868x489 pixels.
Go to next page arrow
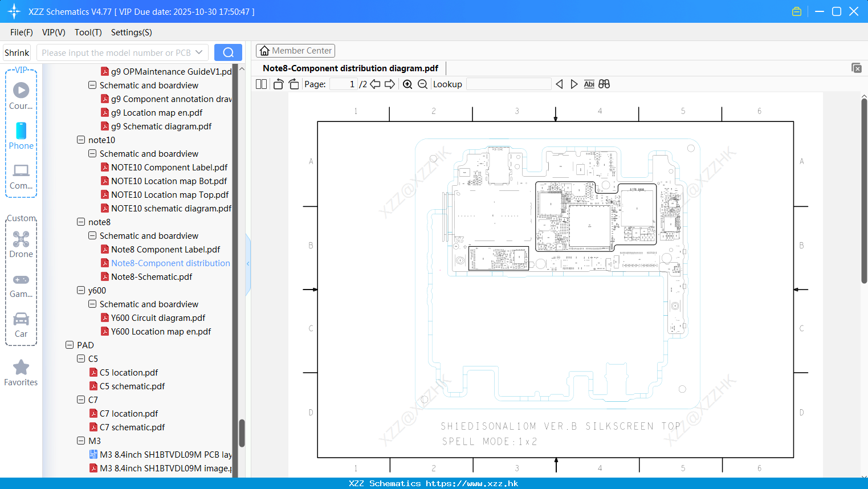[390, 84]
